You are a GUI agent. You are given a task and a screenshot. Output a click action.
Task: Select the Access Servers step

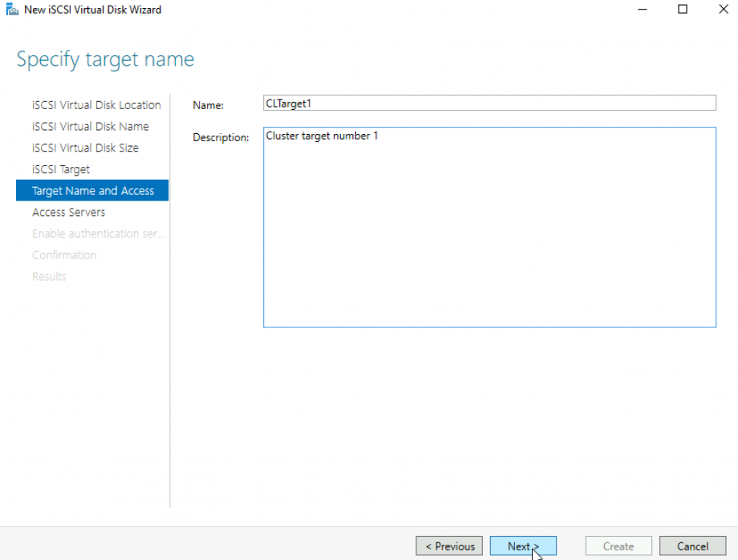[68, 212]
